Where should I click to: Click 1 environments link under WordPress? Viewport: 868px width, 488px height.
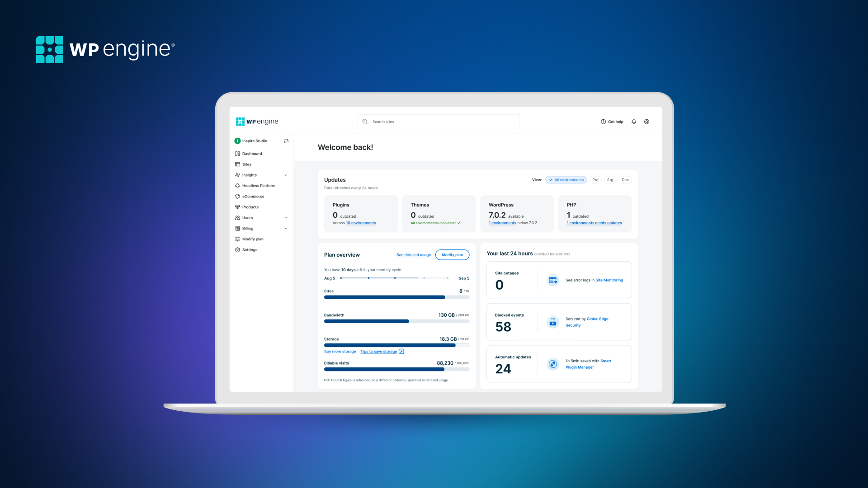(502, 223)
